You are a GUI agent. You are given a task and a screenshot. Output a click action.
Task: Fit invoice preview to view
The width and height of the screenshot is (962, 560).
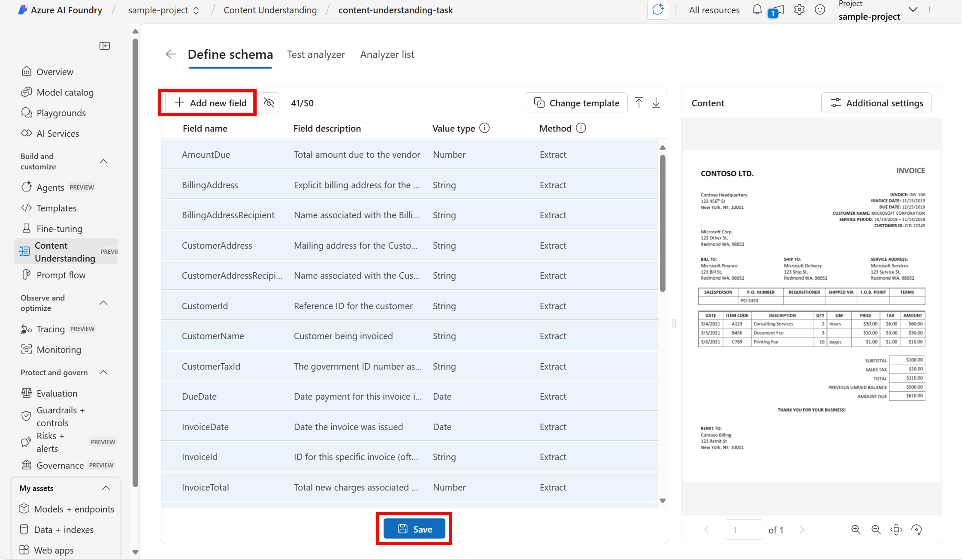[x=896, y=529]
